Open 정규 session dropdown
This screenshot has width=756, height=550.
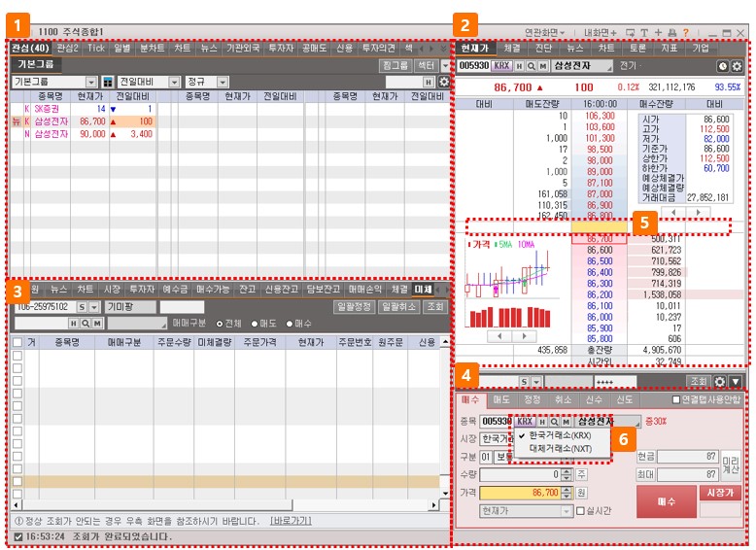223,82
